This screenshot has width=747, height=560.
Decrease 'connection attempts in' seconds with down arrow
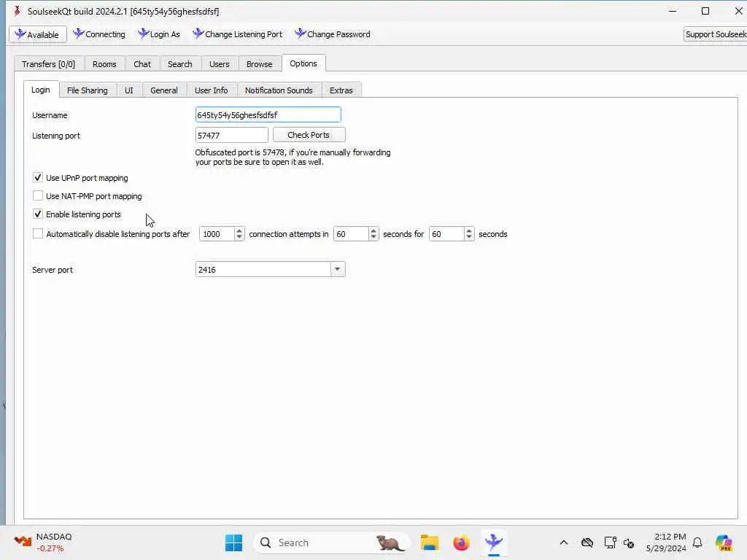(x=373, y=237)
